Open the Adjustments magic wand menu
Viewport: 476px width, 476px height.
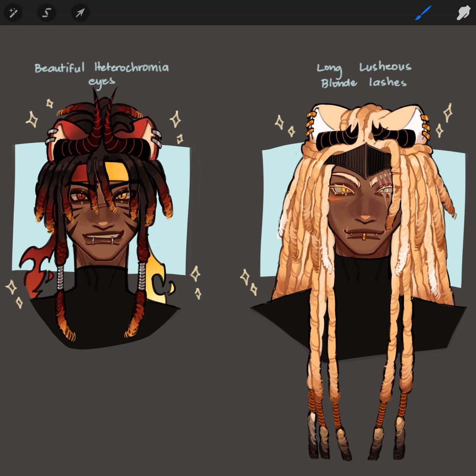pos(13,13)
